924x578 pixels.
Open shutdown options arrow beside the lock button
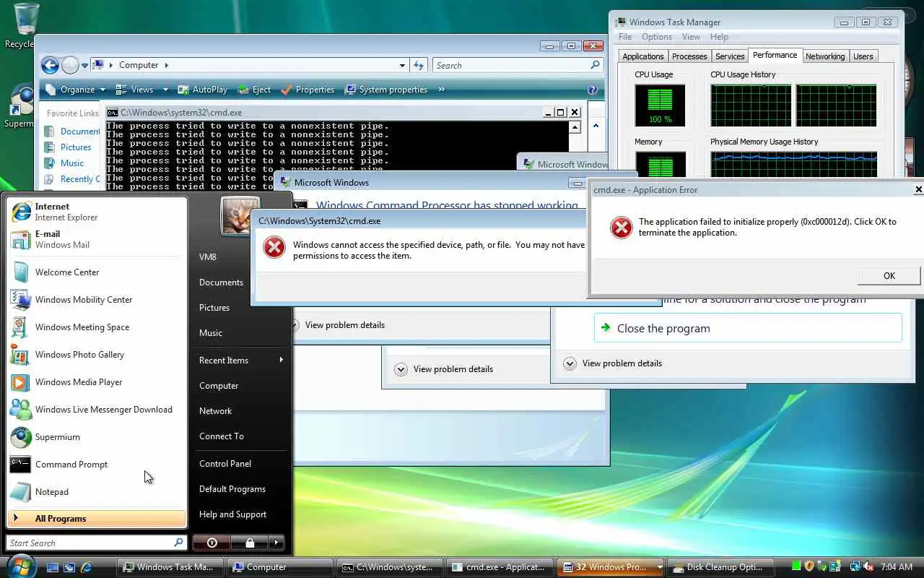[276, 543]
